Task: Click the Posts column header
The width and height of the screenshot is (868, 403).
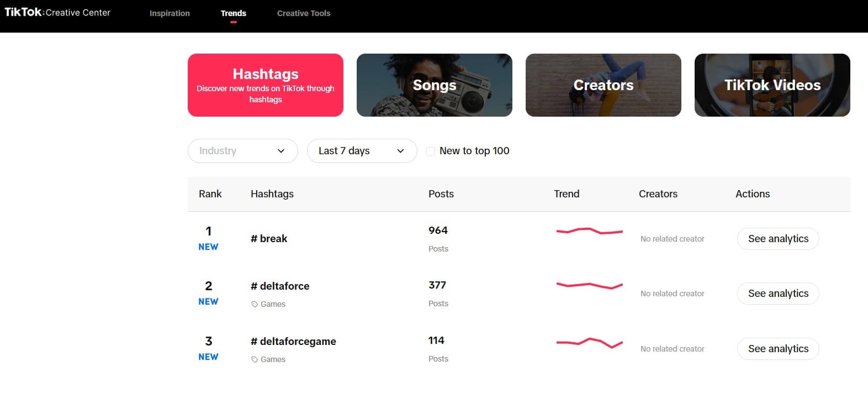Action: (441, 194)
